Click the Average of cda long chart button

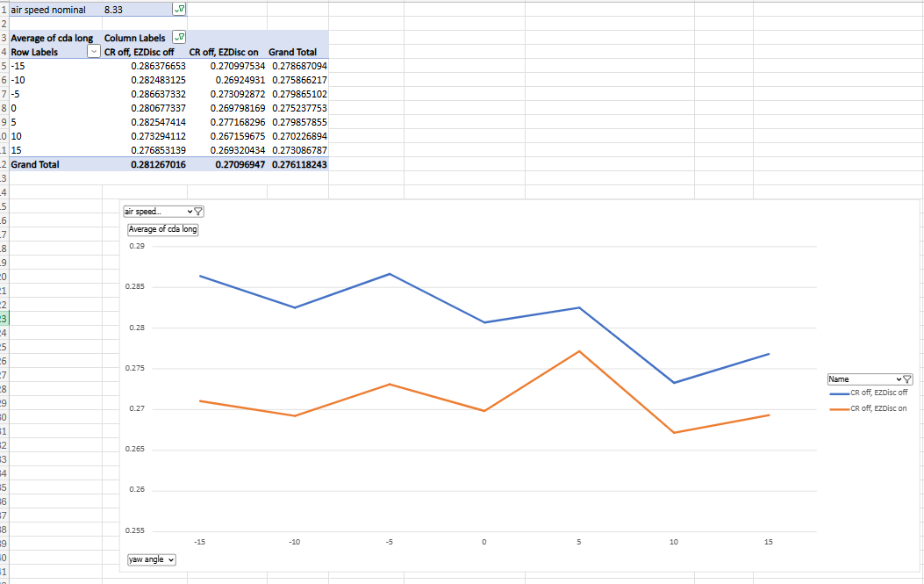coord(163,229)
